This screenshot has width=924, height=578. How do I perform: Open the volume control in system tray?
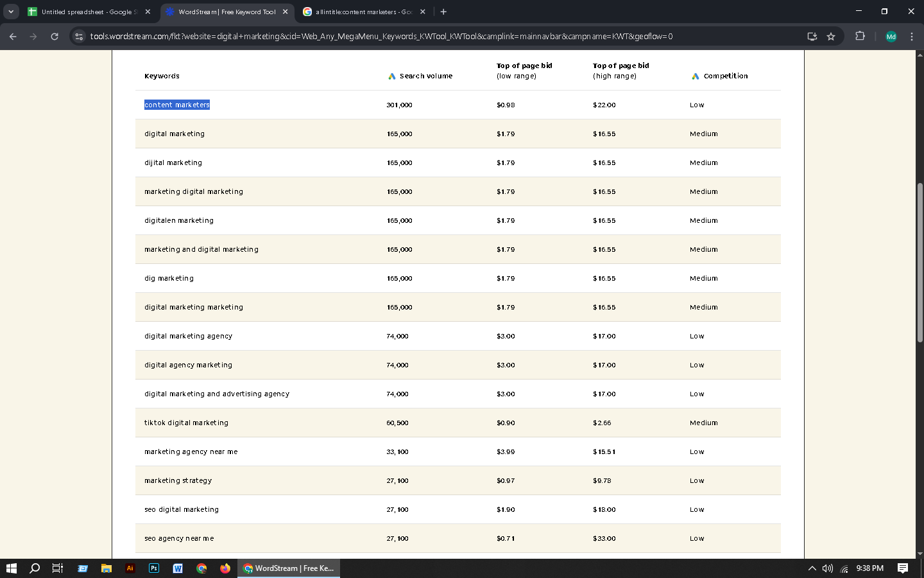828,568
